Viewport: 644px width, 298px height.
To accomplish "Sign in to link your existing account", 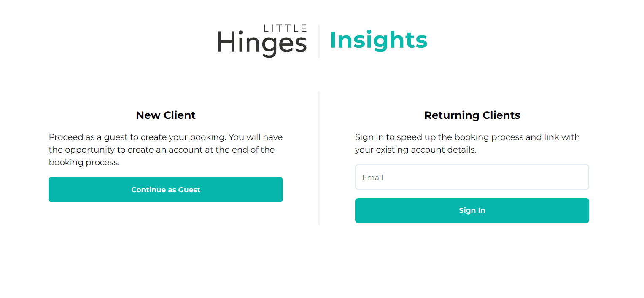I will 472,210.
